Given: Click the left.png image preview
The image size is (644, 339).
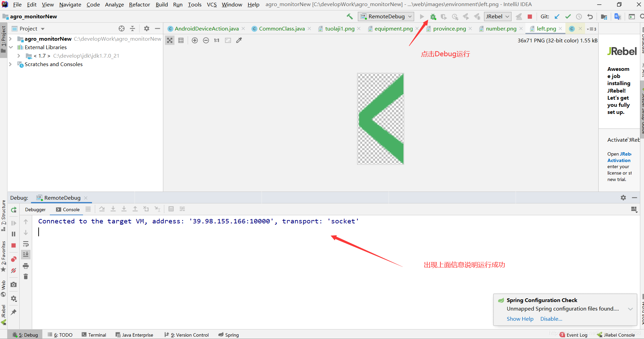Looking at the screenshot, I should [380, 119].
